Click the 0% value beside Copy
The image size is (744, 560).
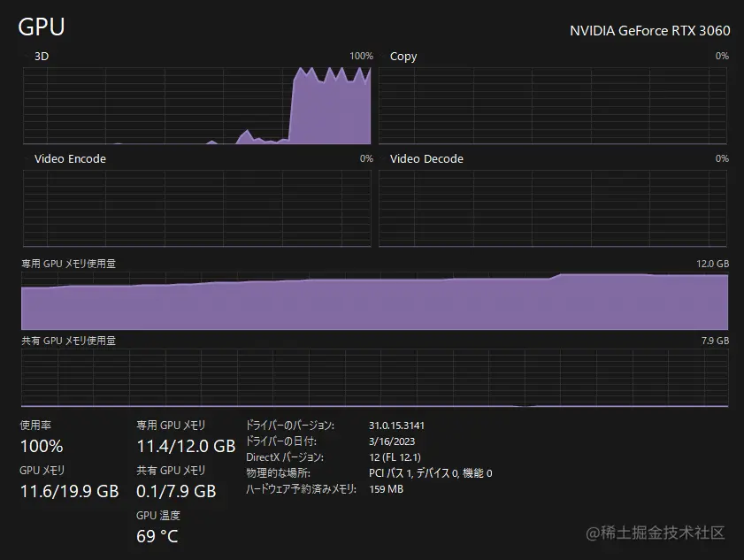coord(722,56)
